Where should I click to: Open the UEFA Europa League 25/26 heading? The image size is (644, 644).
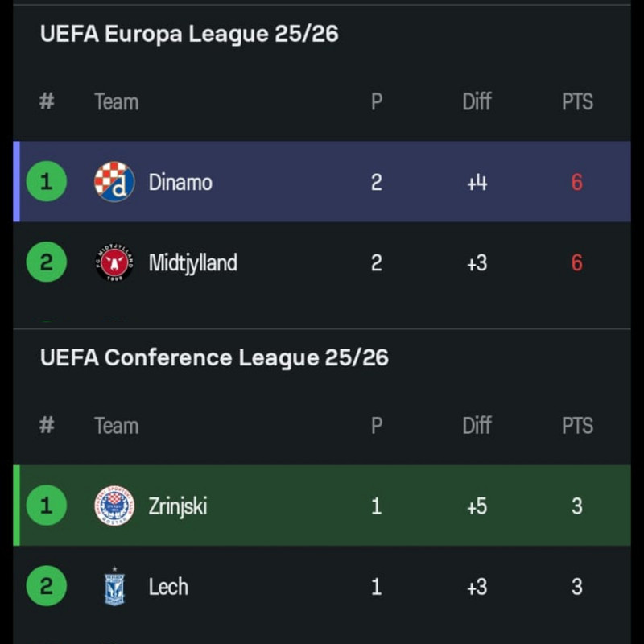point(189,34)
